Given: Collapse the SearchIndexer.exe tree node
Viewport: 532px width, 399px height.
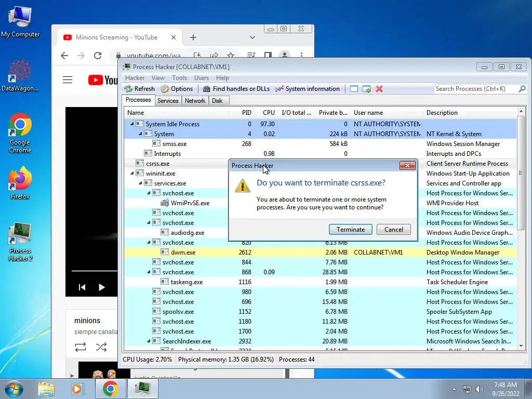Looking at the screenshot, I should click(x=149, y=341).
